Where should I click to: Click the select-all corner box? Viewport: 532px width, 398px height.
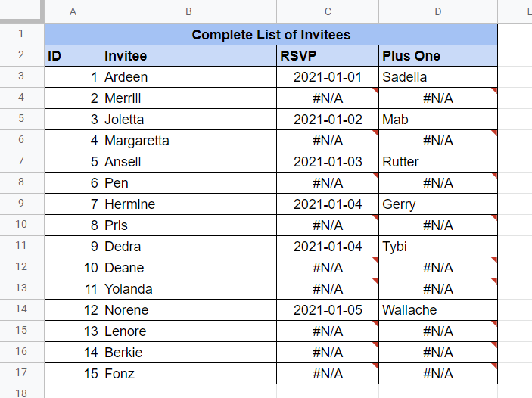click(21, 11)
